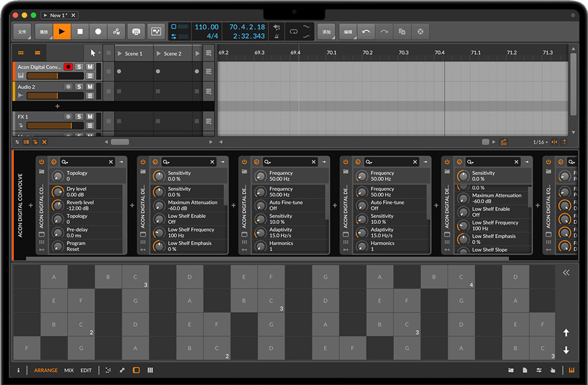This screenshot has width=588, height=385.
Task: Switch to the MIX view tab
Action: 69,370
